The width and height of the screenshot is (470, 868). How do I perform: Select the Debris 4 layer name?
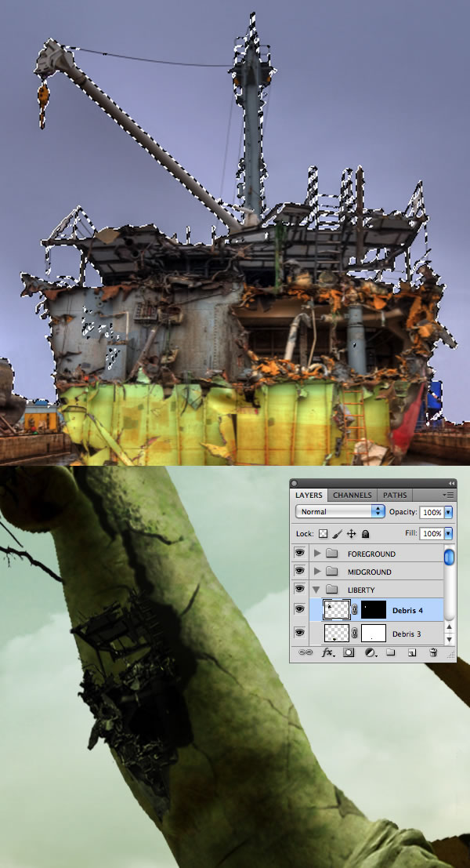407,611
